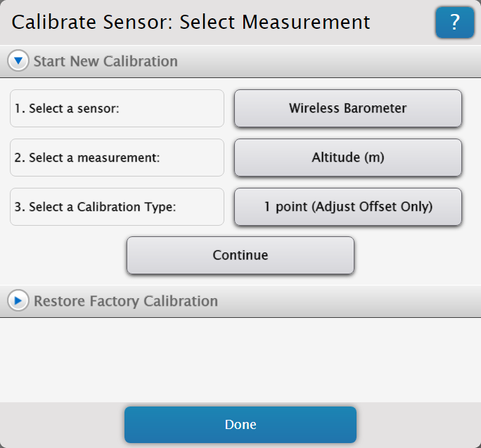Image resolution: width=481 pixels, height=448 pixels.
Task: Click blank space in Start New Calibration header bar
Action: [328, 61]
